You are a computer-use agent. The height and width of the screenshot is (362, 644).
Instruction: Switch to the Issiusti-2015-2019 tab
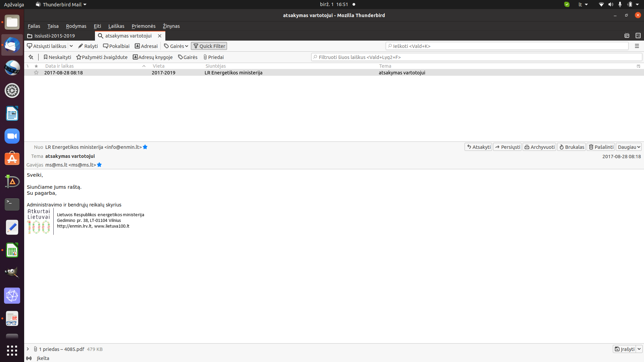click(x=59, y=36)
